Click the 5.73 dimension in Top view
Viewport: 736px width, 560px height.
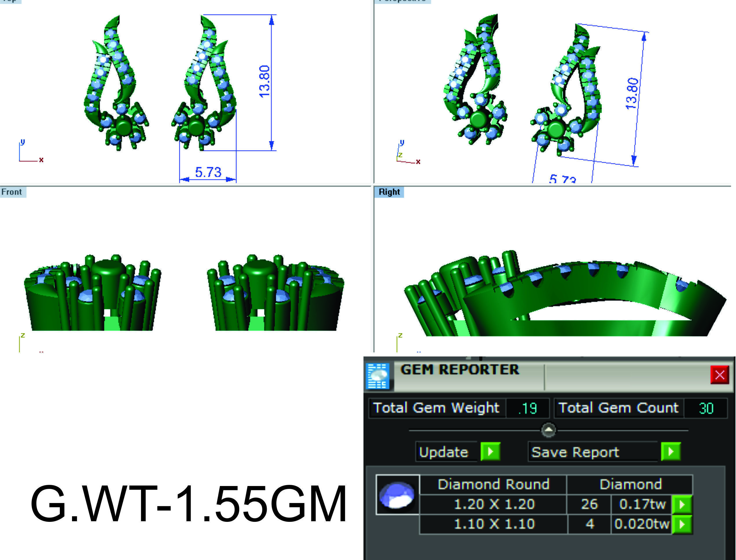[x=208, y=172]
